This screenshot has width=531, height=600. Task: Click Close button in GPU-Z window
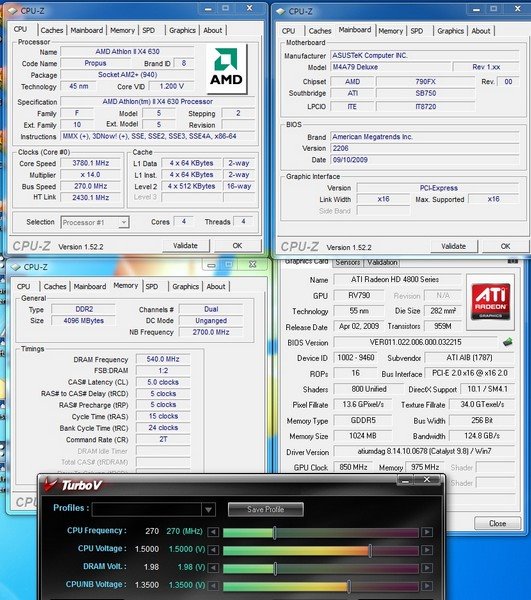(497, 523)
